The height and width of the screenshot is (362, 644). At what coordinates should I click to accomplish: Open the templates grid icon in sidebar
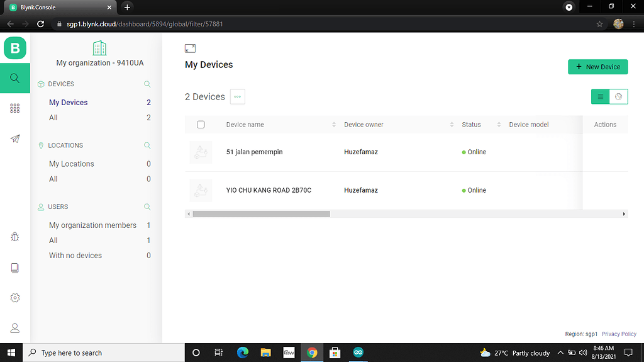pos(15,108)
